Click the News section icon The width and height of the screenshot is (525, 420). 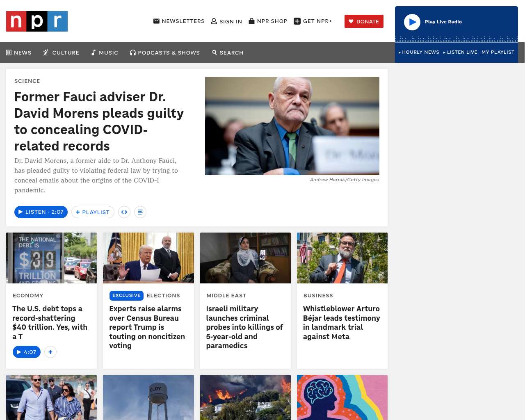click(9, 52)
